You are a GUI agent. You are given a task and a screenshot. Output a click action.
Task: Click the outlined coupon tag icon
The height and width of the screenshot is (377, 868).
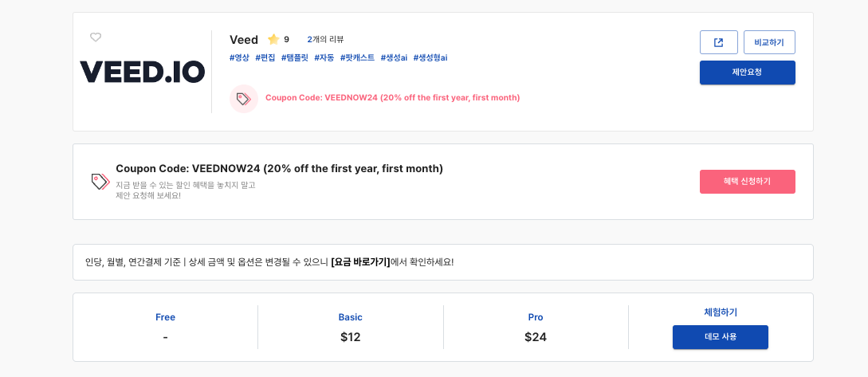coord(100,182)
